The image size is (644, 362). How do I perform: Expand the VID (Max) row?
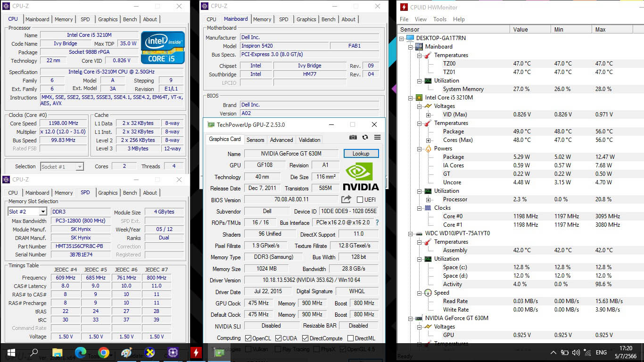click(428, 115)
